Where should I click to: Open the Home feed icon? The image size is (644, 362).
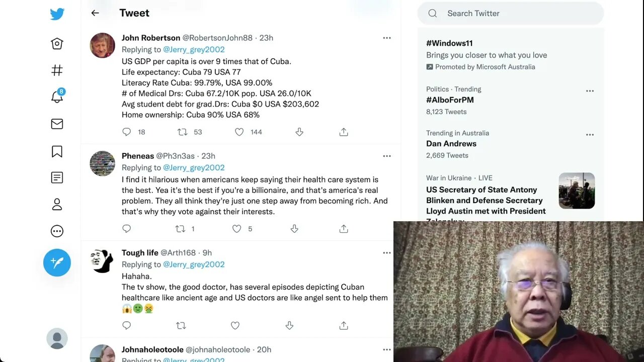click(x=57, y=44)
